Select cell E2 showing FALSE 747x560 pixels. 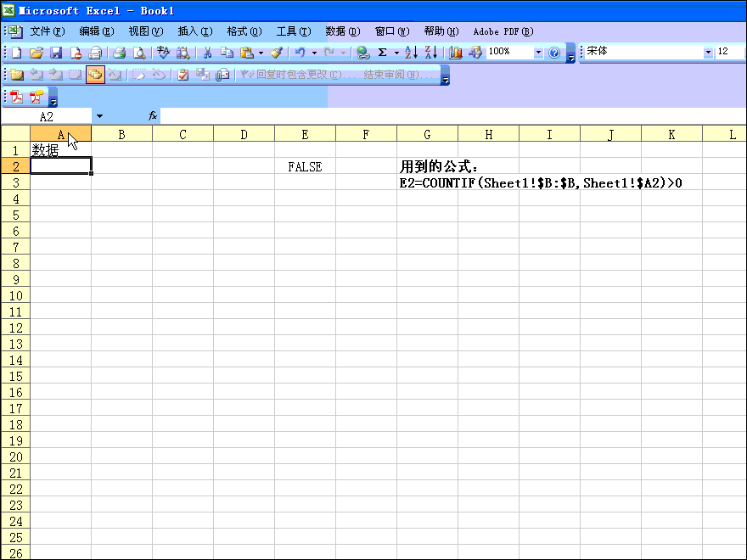[x=305, y=166]
